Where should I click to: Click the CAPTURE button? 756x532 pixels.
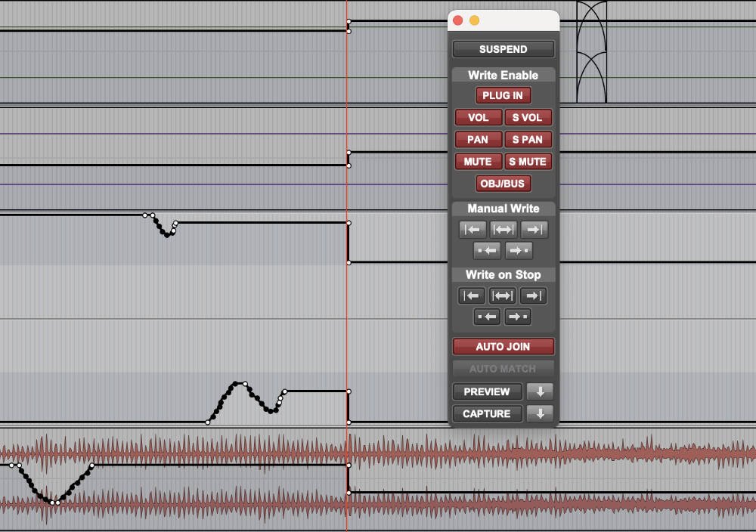[x=487, y=414]
